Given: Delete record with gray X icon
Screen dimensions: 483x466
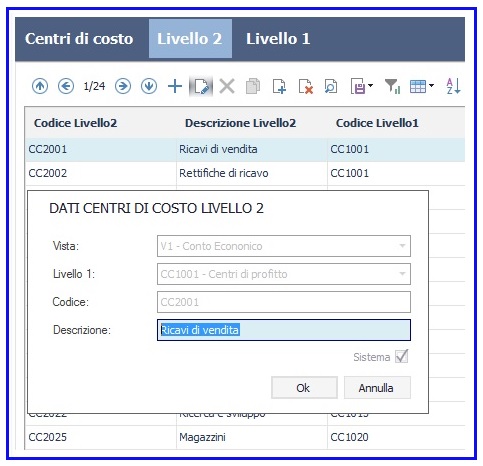Looking at the screenshot, I should pos(227,86).
